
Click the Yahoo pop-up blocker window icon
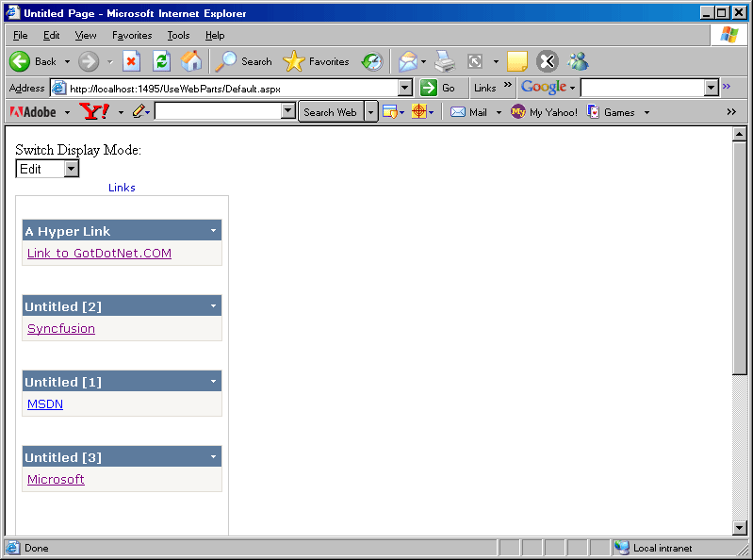click(x=389, y=112)
